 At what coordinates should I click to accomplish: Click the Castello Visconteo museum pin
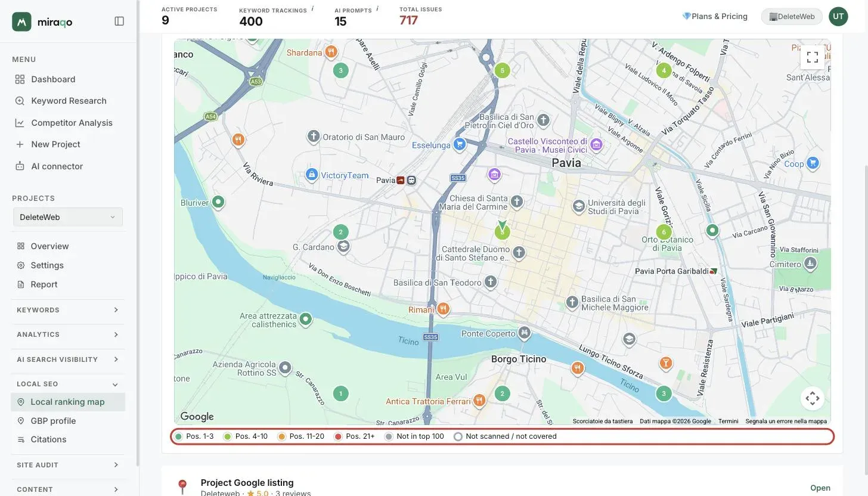tap(596, 144)
